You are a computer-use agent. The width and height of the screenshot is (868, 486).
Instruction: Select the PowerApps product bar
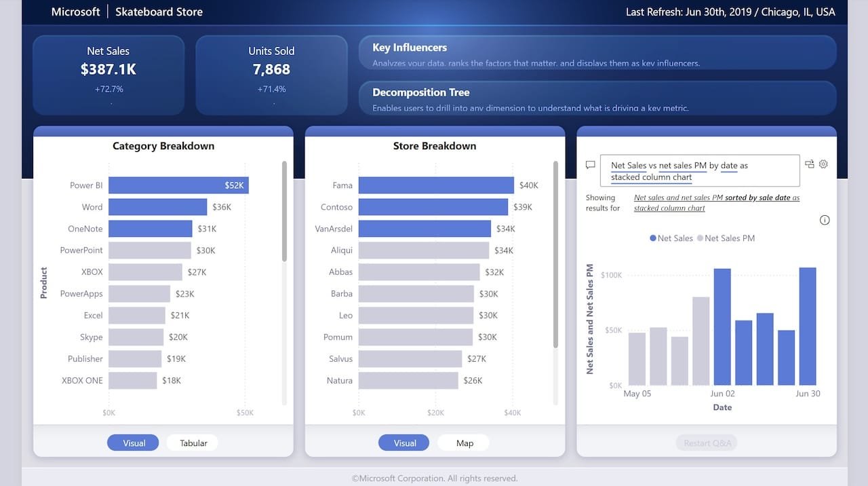pyautogui.click(x=139, y=294)
